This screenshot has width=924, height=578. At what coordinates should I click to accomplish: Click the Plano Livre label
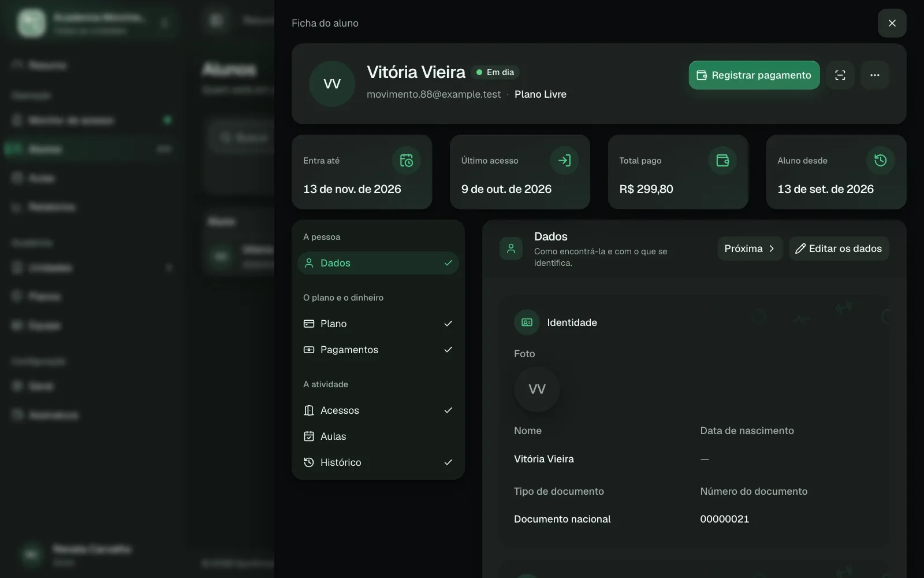pyautogui.click(x=541, y=94)
